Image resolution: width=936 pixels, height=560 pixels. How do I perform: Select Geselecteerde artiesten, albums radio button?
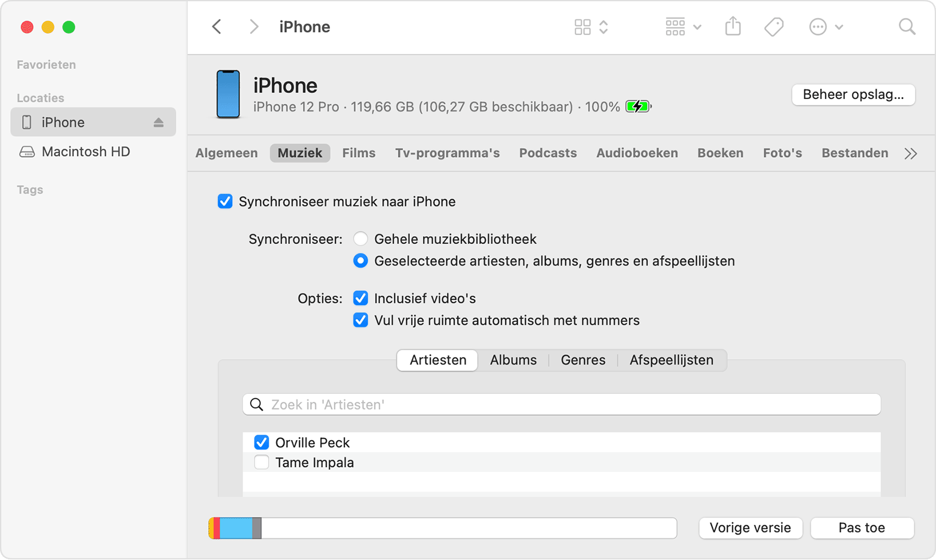(361, 261)
